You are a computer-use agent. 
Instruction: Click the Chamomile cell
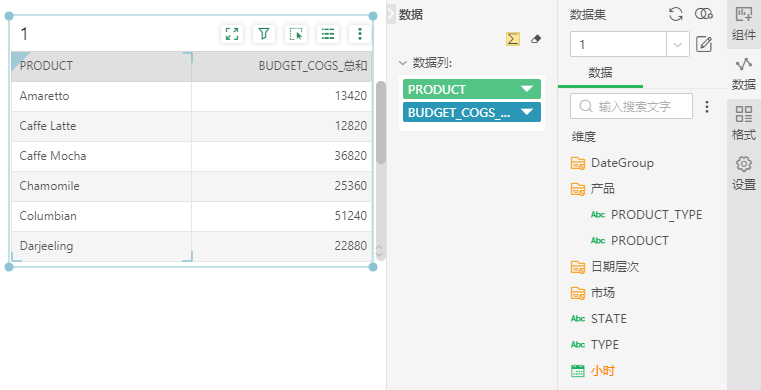[x=101, y=186]
